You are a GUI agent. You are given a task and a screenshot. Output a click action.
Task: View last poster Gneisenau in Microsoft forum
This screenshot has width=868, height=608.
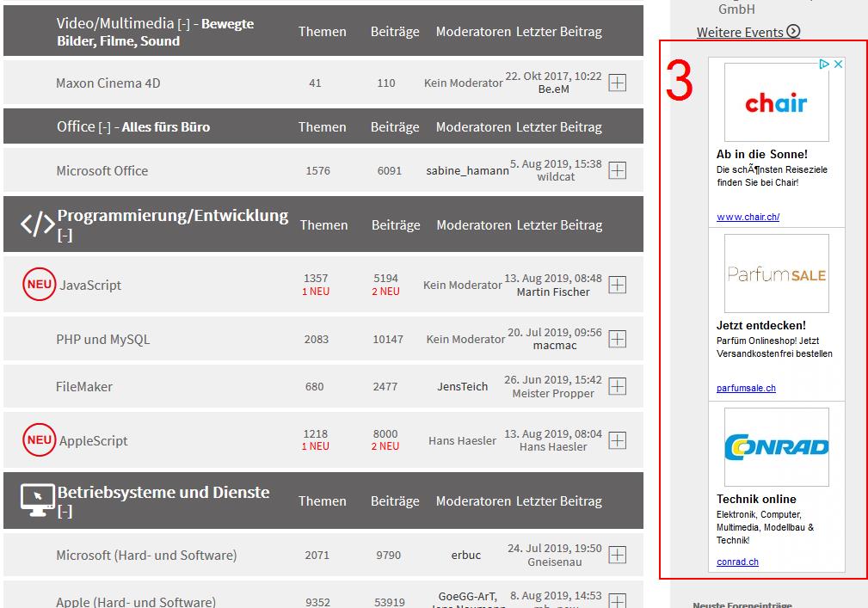555,562
